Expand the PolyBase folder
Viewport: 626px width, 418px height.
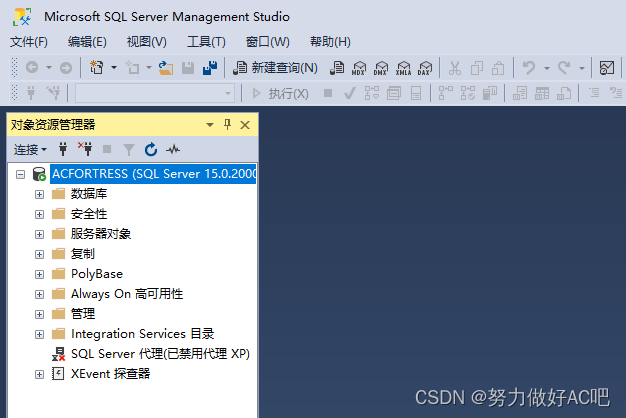(x=39, y=274)
